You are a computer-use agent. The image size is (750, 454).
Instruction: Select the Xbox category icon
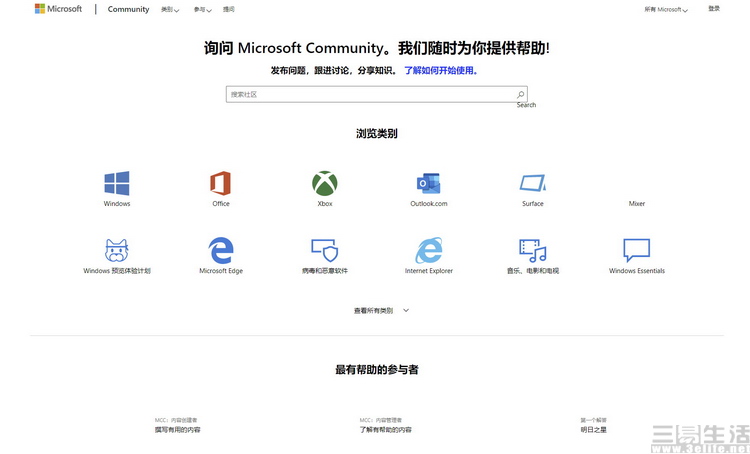[325, 183]
